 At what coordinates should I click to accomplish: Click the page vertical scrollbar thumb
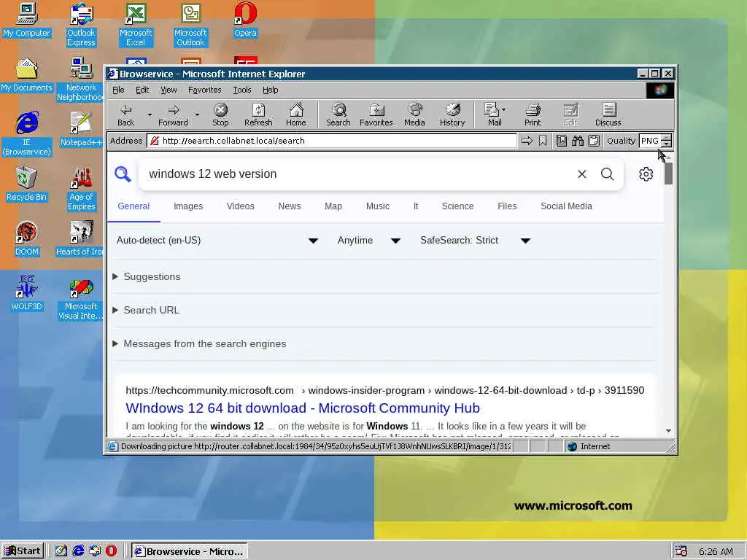click(668, 174)
